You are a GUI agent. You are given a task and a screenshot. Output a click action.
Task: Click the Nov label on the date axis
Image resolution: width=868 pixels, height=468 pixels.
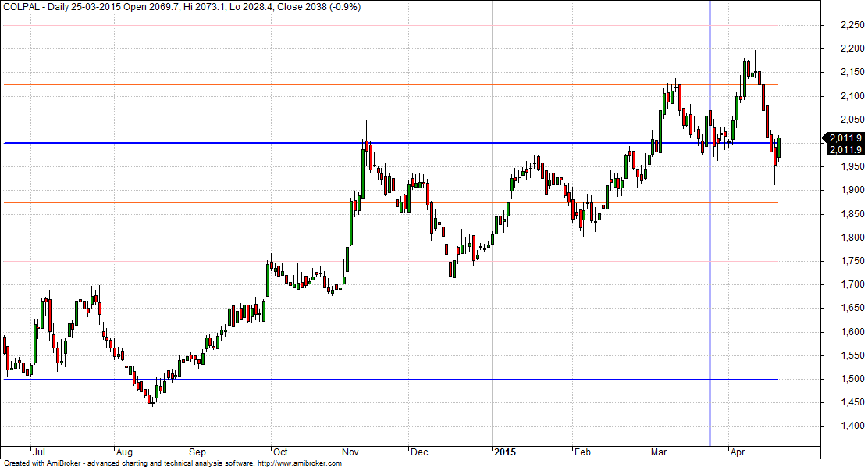tap(351, 452)
